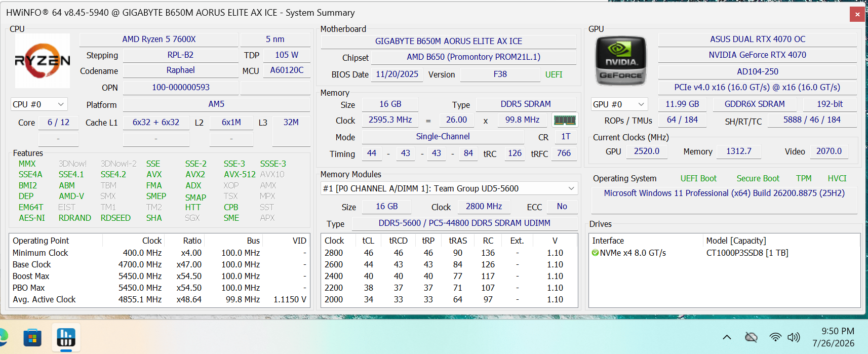Click the DDR5-5600 / PC5-44800 type field
This screenshot has width=868, height=354.
pyautogui.click(x=464, y=223)
